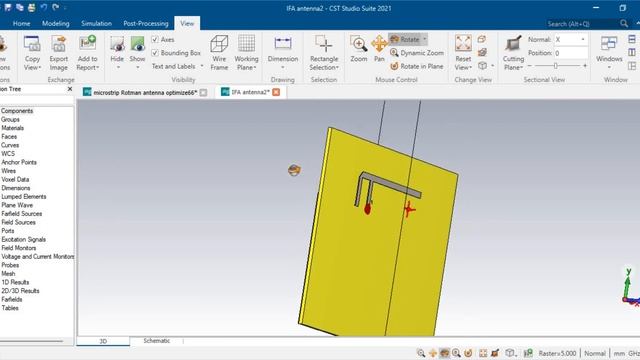This screenshot has width=640, height=360.
Task: Click the Cutting Plane icon
Action: 513,44
